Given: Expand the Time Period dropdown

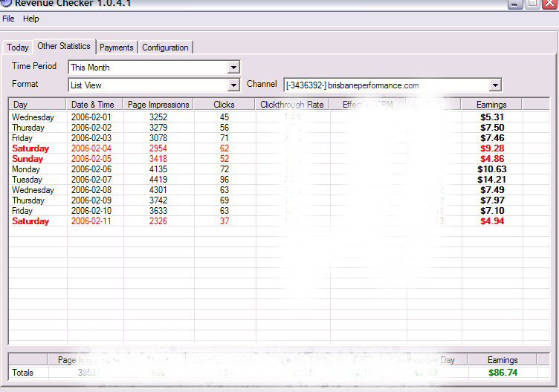Looking at the screenshot, I should tap(233, 68).
